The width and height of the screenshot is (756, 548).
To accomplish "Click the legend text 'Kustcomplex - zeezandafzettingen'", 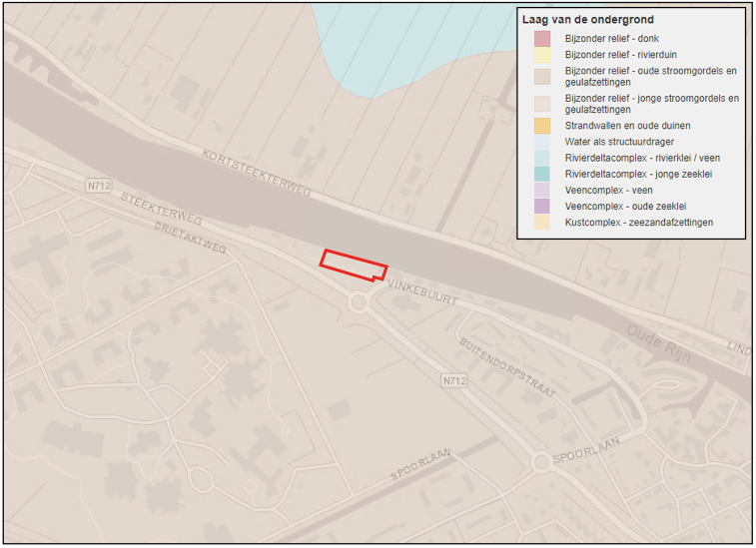I will (639, 223).
